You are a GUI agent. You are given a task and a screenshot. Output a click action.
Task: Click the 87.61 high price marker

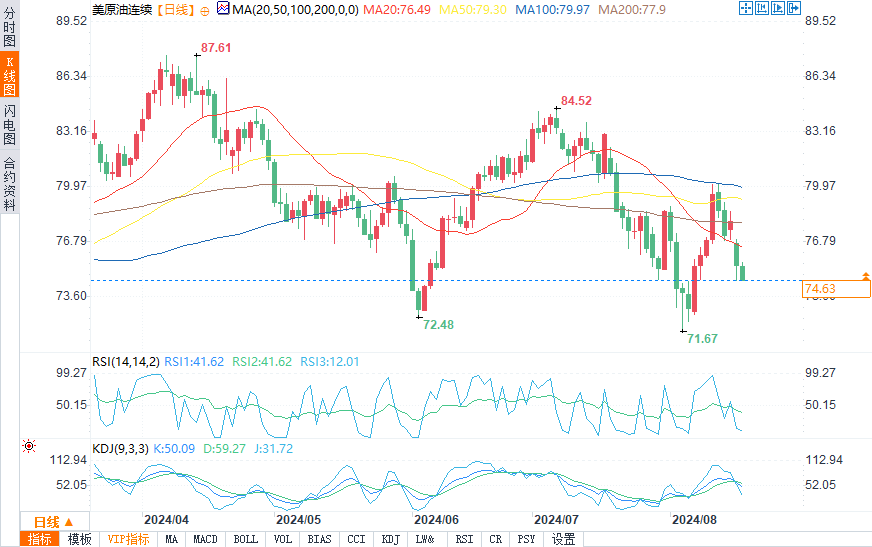pos(216,48)
